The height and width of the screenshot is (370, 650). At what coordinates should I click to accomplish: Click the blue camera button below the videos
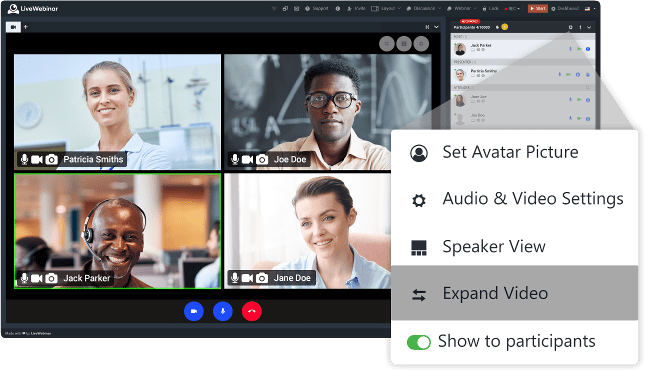click(x=194, y=311)
